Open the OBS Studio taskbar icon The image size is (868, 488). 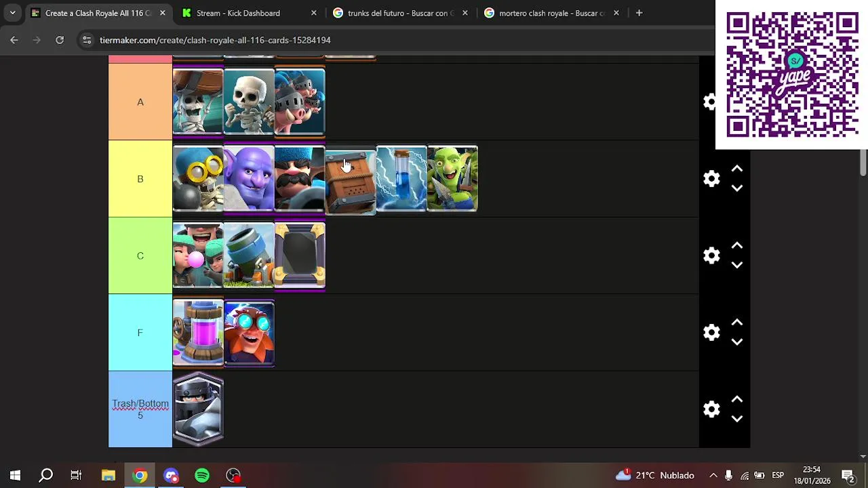pos(233,475)
